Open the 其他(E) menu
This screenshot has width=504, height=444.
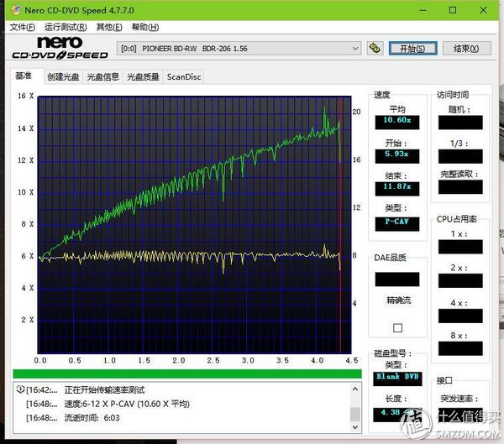[109, 28]
